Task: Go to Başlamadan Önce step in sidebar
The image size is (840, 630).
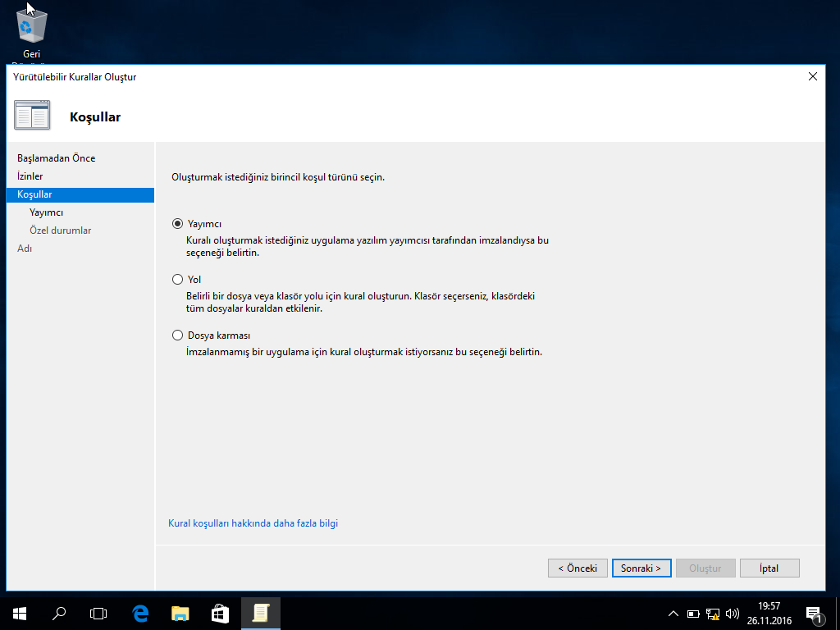Action: 56,158
